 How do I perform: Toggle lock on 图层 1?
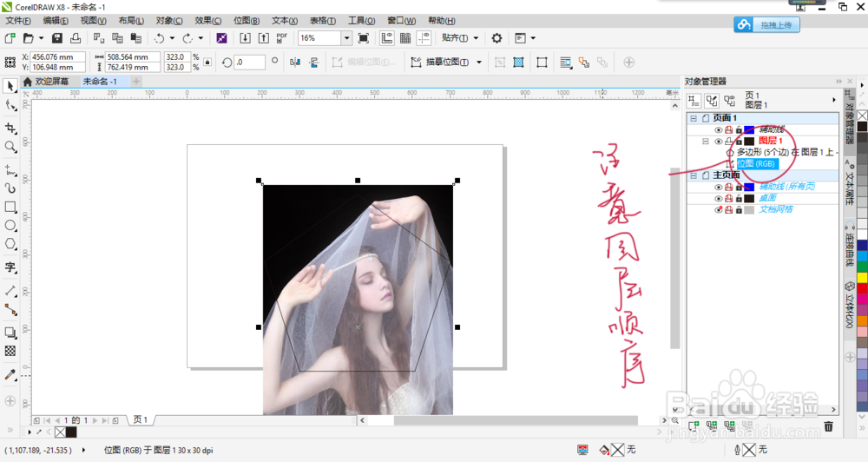click(x=739, y=142)
